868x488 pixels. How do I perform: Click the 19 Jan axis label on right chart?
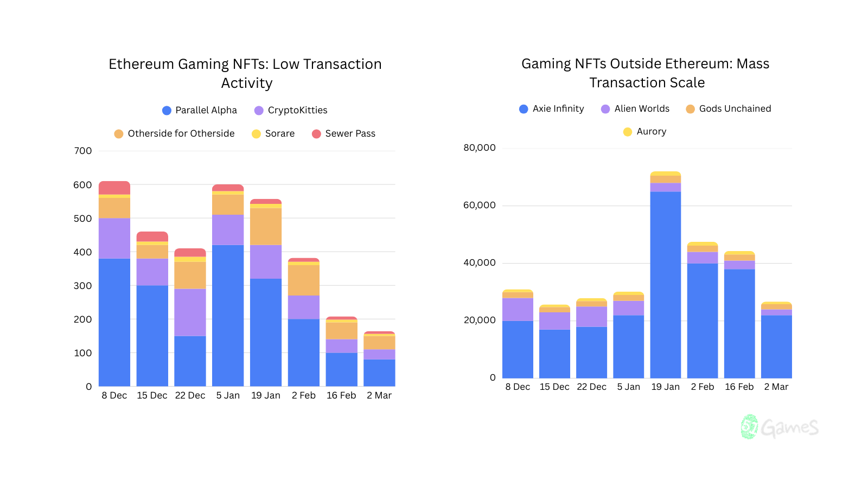pyautogui.click(x=665, y=387)
